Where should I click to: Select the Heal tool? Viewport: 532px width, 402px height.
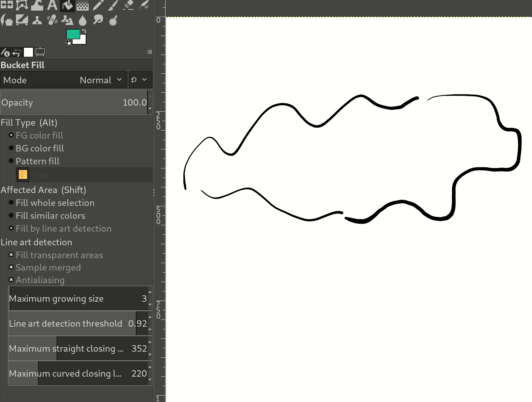(52, 20)
